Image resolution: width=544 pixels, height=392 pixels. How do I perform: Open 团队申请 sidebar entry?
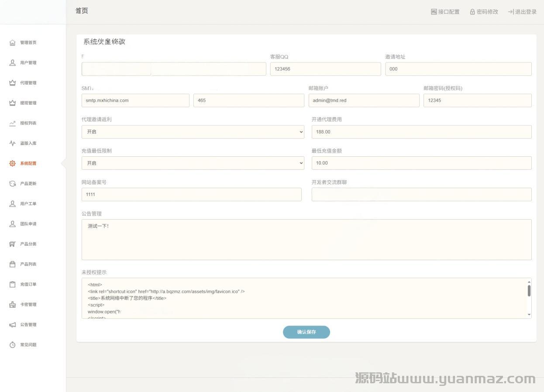[x=28, y=224]
